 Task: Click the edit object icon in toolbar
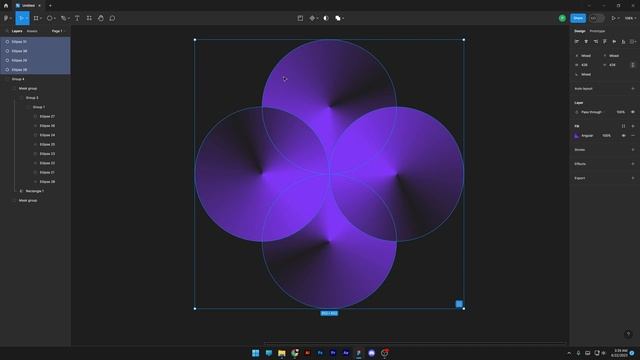[x=300, y=18]
